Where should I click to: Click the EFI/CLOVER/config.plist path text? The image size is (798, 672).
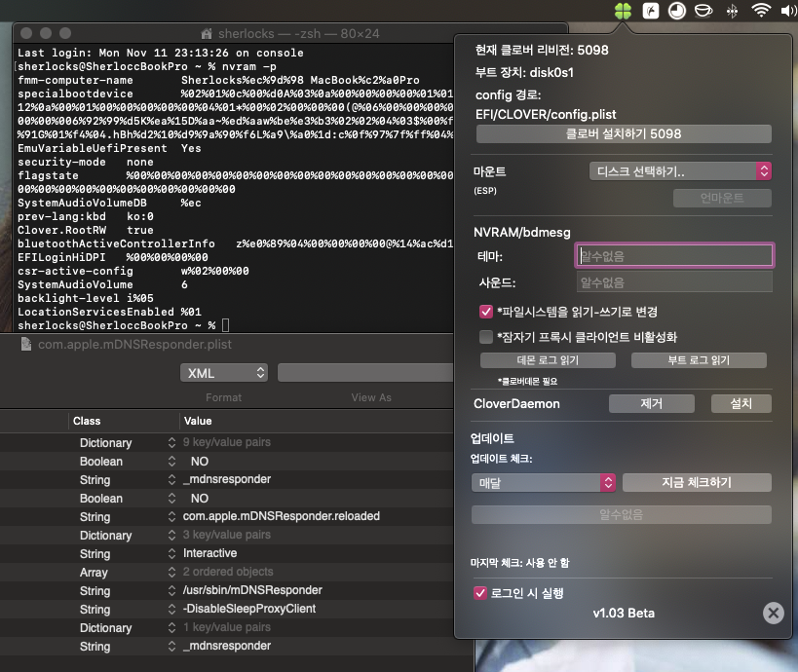(546, 115)
